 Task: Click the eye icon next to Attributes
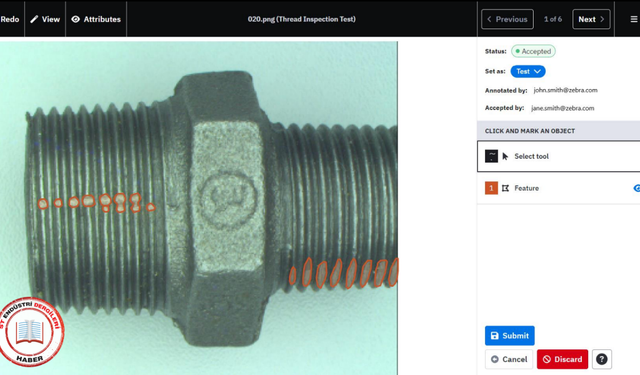[76, 19]
